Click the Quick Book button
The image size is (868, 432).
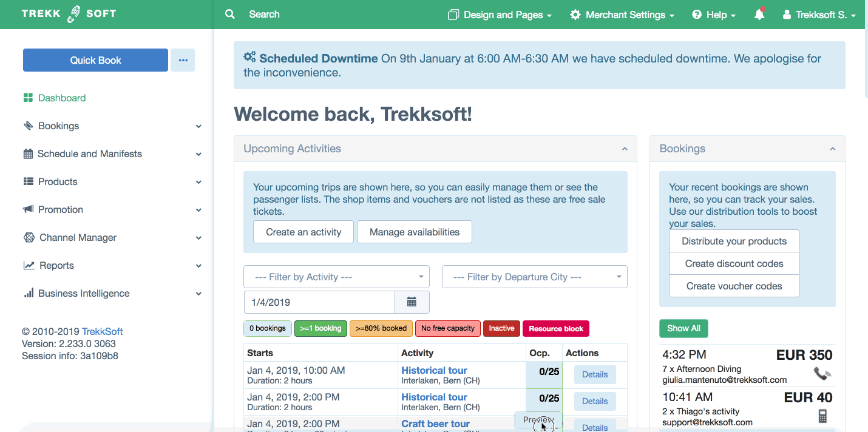click(95, 60)
